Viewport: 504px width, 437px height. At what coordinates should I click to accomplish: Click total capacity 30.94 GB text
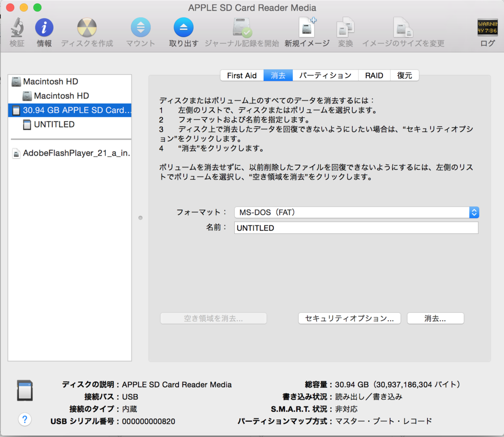[398, 385]
